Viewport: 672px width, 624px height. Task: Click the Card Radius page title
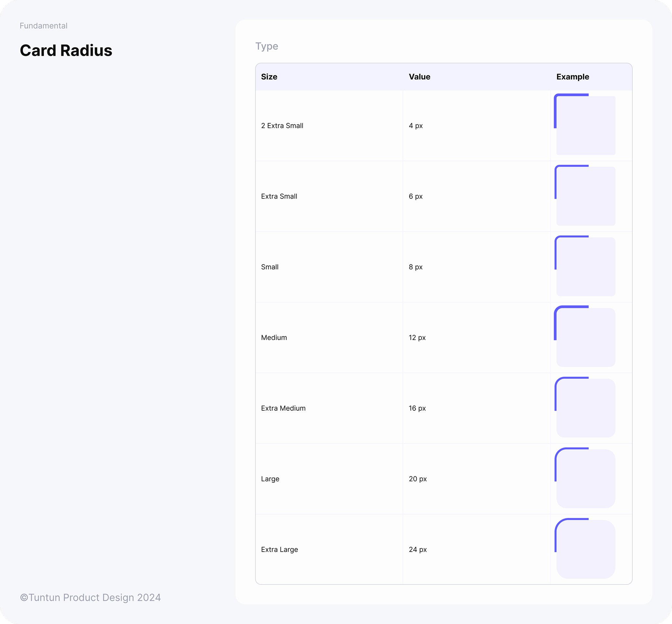(66, 51)
